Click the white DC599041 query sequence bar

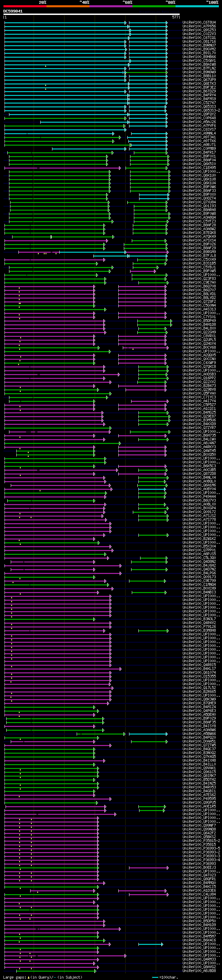coord(92,14)
